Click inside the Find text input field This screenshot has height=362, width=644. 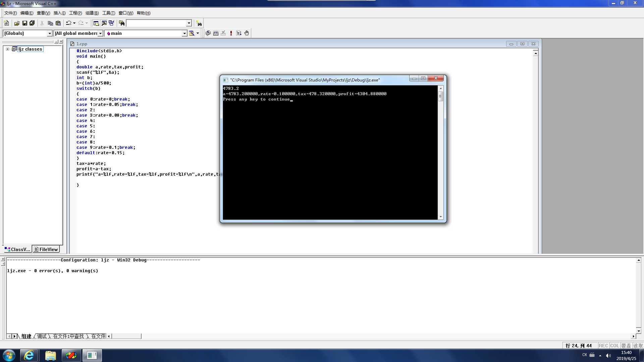point(156,23)
